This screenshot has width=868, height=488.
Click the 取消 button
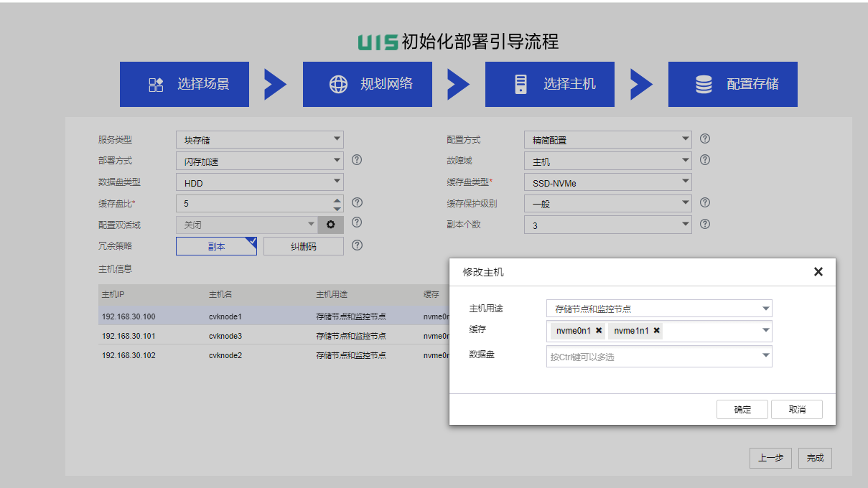(x=797, y=409)
